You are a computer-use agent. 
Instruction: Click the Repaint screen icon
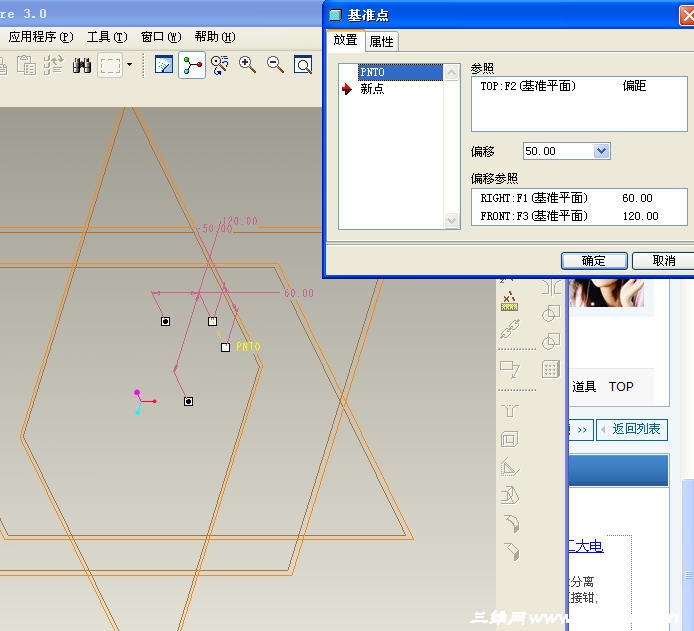coord(164,65)
